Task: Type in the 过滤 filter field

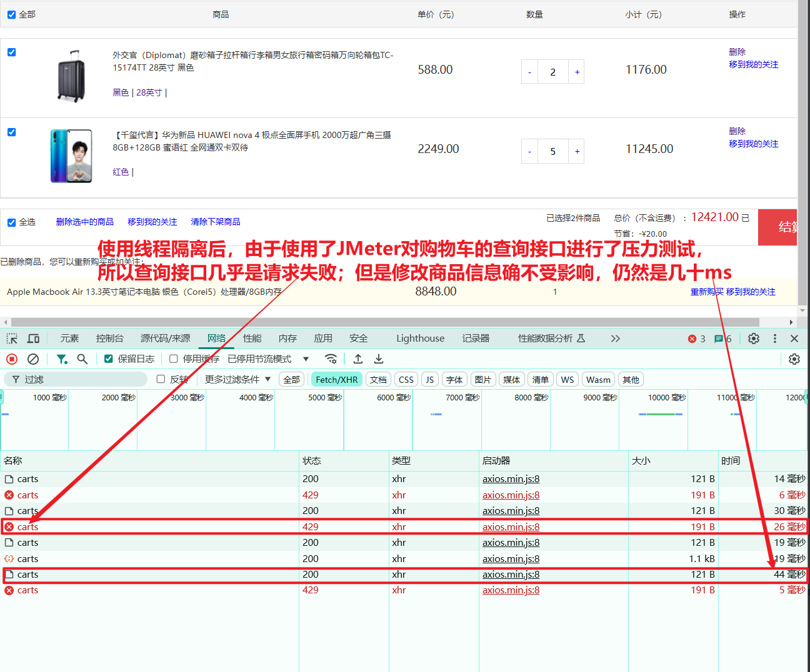Action: point(81,380)
